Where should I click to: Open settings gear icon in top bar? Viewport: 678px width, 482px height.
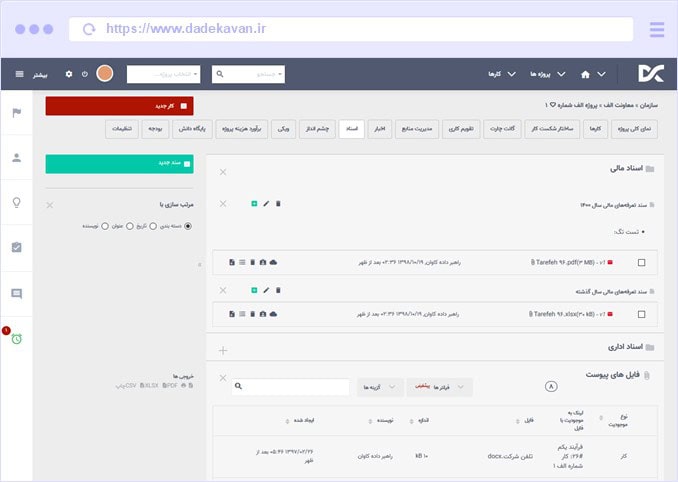[x=69, y=74]
